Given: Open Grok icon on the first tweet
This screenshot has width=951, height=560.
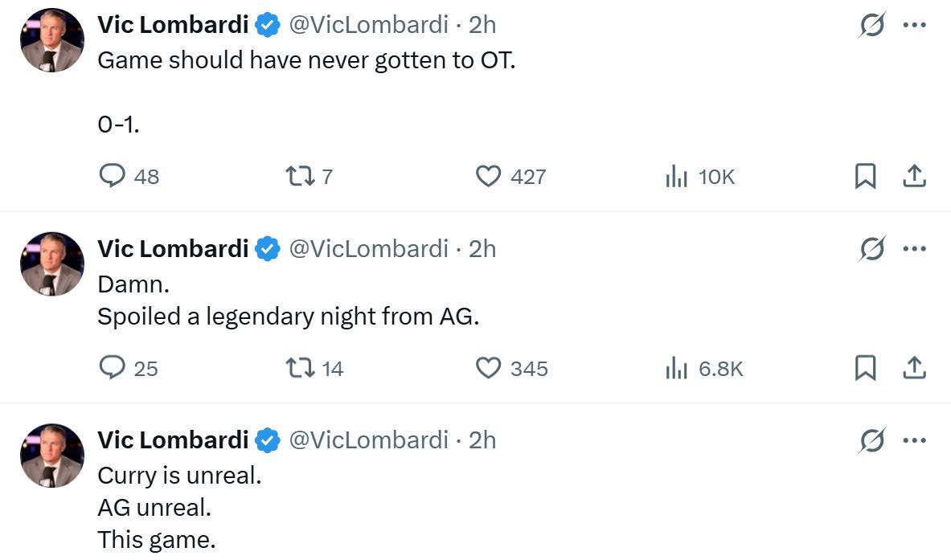Looking at the screenshot, I should point(871,25).
